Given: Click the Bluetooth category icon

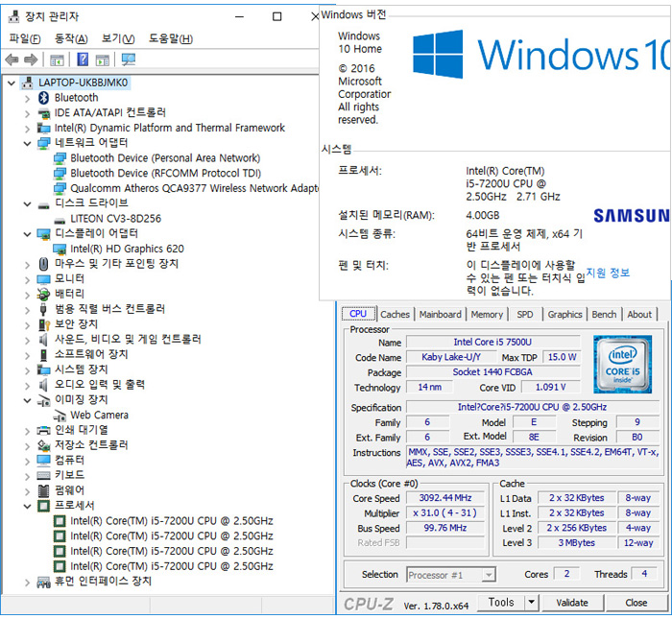Looking at the screenshot, I should point(44,98).
